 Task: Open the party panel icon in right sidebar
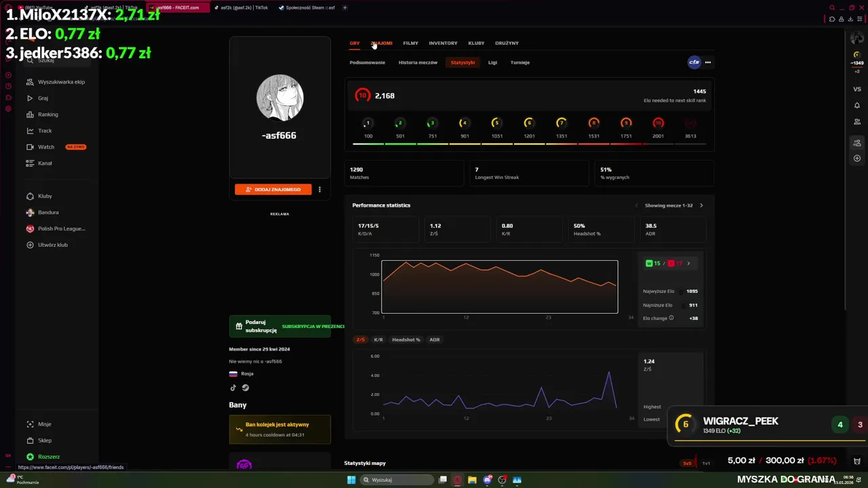pyautogui.click(x=857, y=143)
